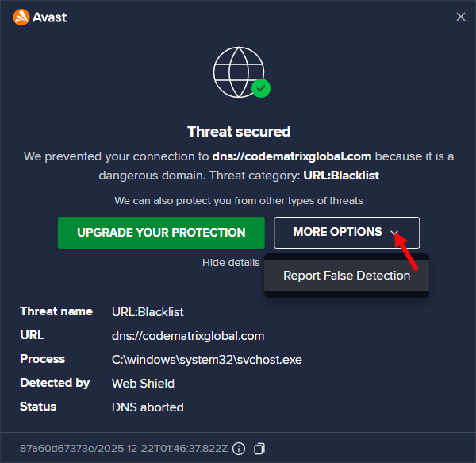Click the other types of threats message

[239, 201]
